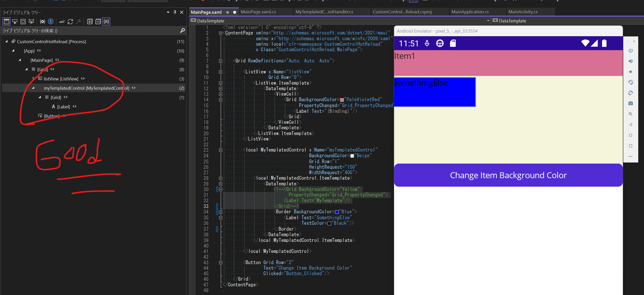Image resolution: width=644 pixels, height=295 pixels.
Task: Take a screenshot with the emulator camera icon
Action: point(631,103)
